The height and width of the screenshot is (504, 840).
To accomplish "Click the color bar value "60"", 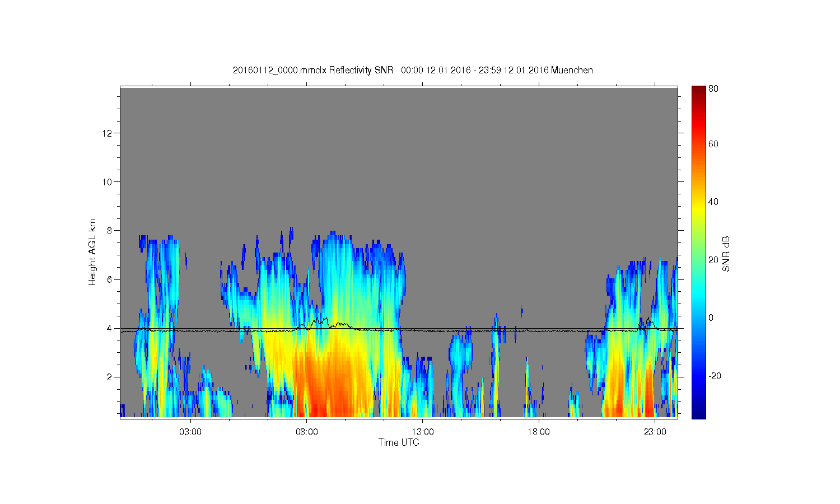I will (713, 144).
